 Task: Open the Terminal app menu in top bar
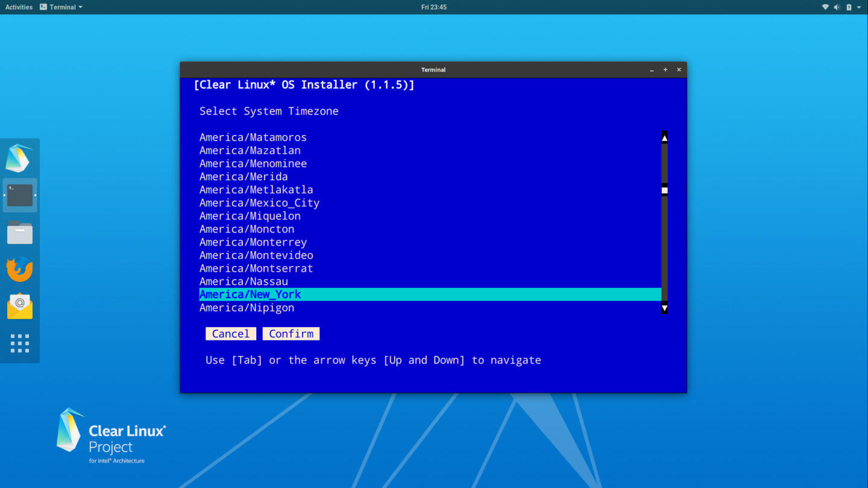[61, 7]
